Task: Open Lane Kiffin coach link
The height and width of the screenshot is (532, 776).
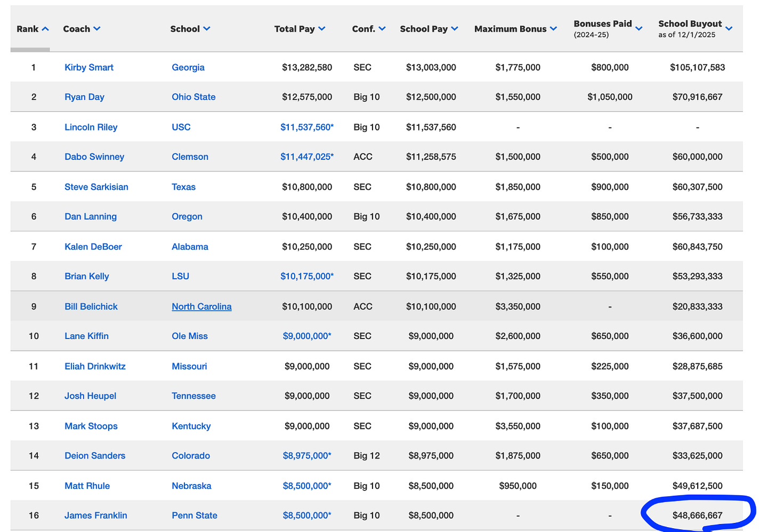Action: tap(86, 336)
